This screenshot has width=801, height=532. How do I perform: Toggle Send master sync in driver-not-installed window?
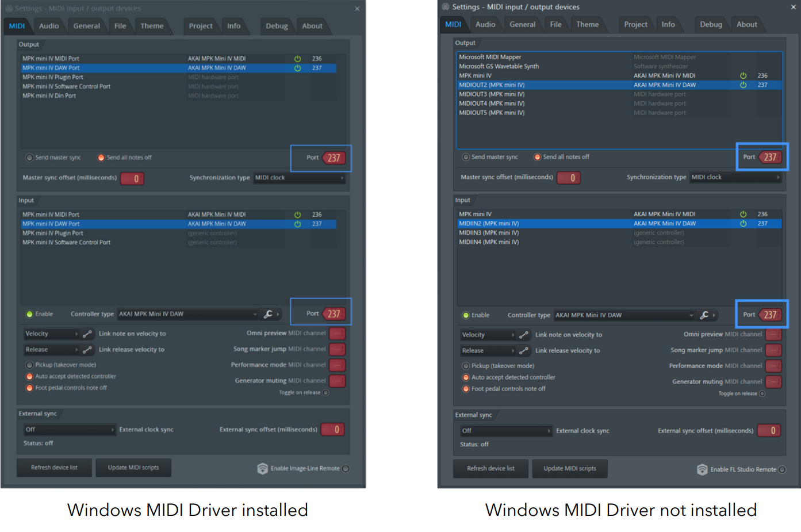tap(466, 156)
